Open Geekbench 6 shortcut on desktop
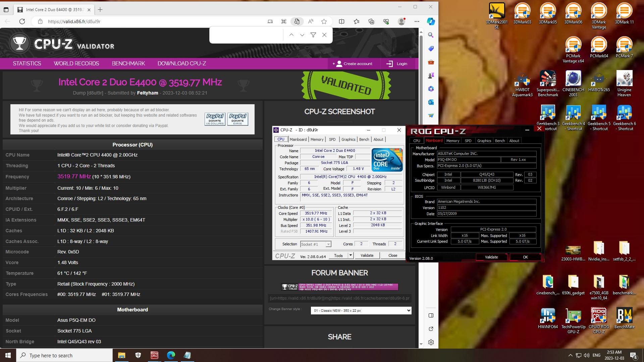Image resolution: width=644 pixels, height=362 pixels. (x=624, y=117)
